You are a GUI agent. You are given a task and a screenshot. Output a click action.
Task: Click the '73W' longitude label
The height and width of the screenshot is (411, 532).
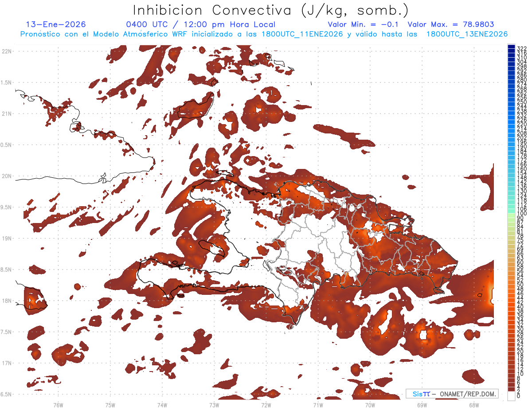point(214,405)
